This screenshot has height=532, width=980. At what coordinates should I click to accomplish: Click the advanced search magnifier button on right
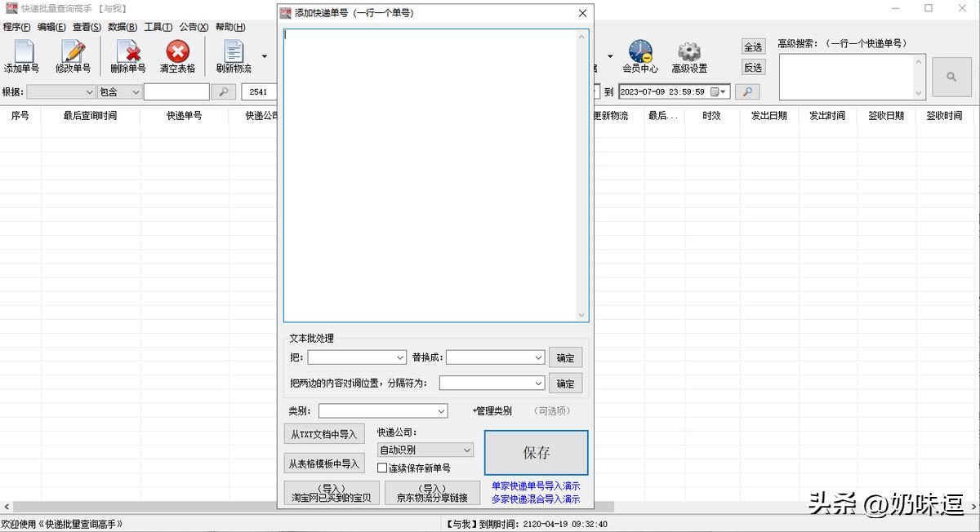tap(951, 77)
